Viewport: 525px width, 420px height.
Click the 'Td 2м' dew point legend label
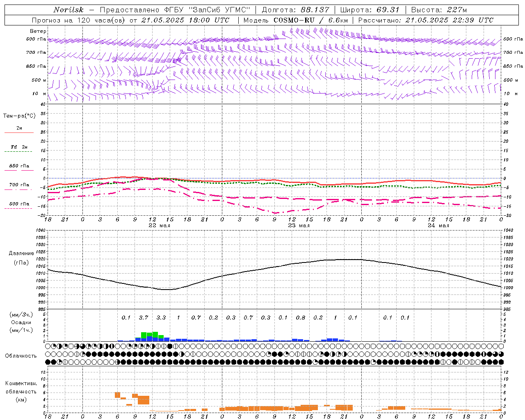tap(19, 147)
